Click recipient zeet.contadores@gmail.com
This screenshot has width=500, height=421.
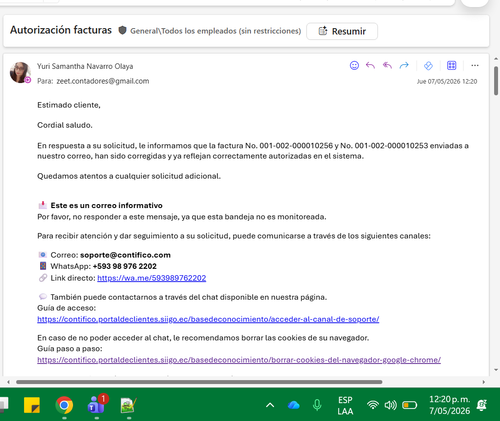(x=103, y=81)
